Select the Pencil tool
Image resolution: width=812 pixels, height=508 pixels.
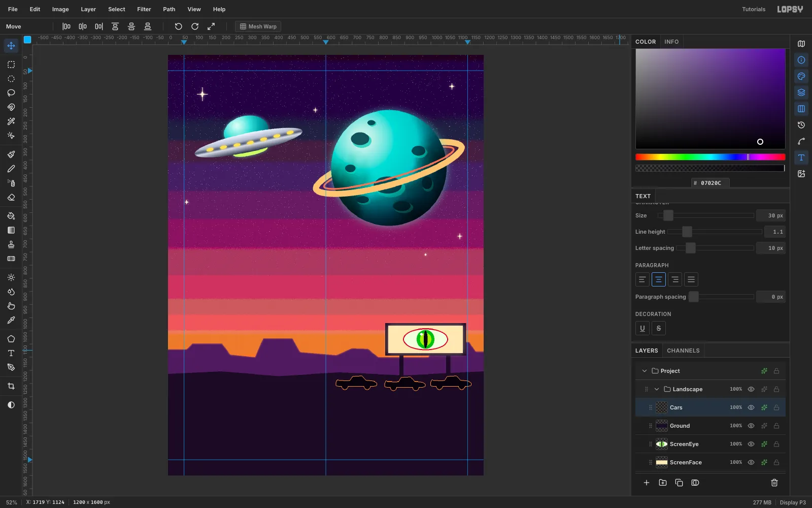pyautogui.click(x=11, y=169)
